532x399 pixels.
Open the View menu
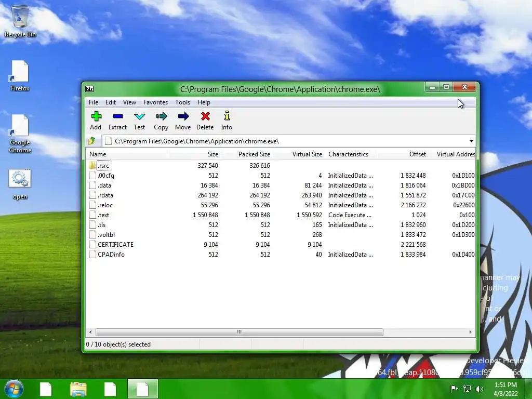pyautogui.click(x=129, y=102)
